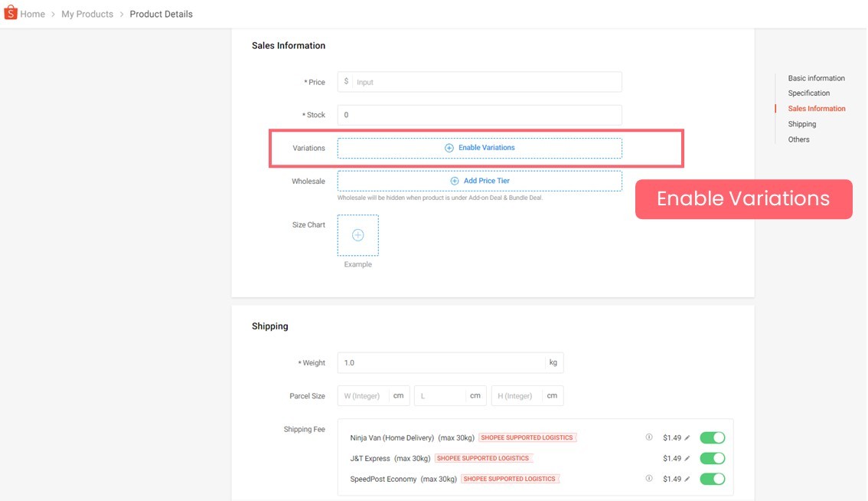Show SpeedPost Economy info icon
This screenshot has height=501, width=868.
(649, 478)
